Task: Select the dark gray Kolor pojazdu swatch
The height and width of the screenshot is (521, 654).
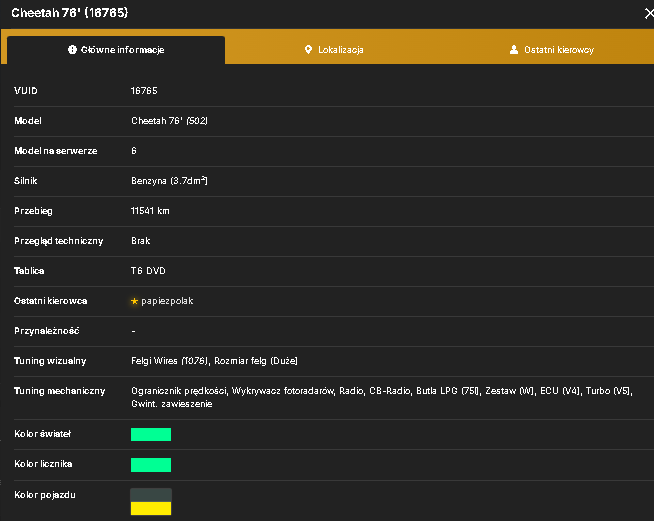Action: point(151,495)
